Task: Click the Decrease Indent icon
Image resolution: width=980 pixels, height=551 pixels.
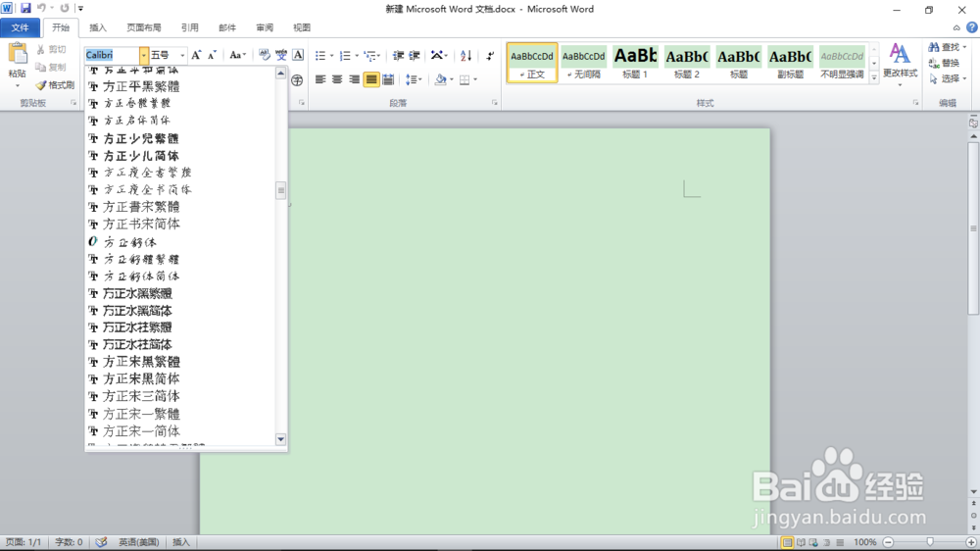Action: click(x=398, y=56)
